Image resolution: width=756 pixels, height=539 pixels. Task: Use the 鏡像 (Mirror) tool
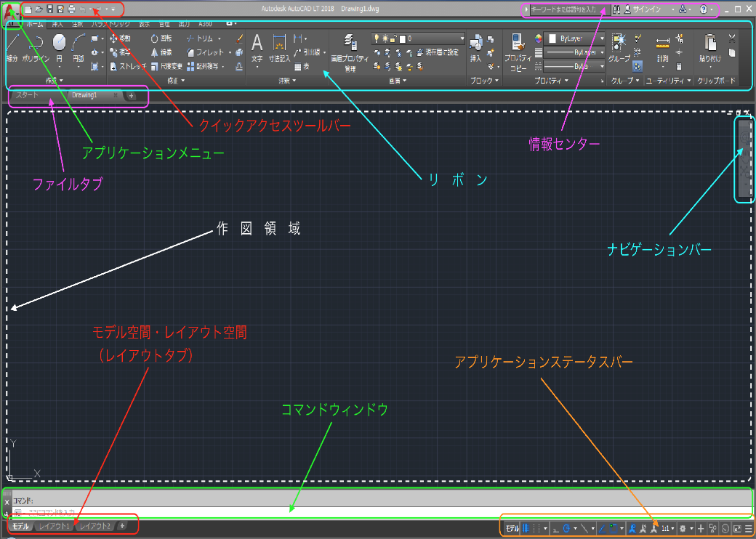(161, 52)
